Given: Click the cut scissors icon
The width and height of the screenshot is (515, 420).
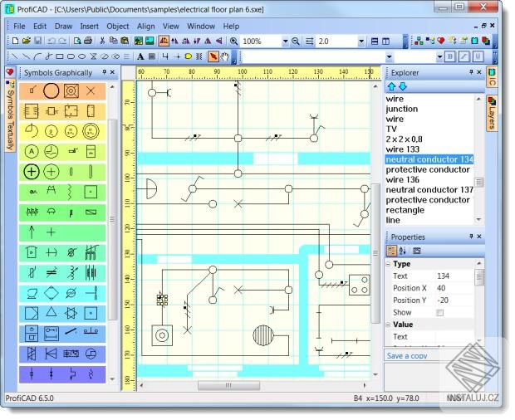Looking at the screenshot, I should (x=103, y=41).
